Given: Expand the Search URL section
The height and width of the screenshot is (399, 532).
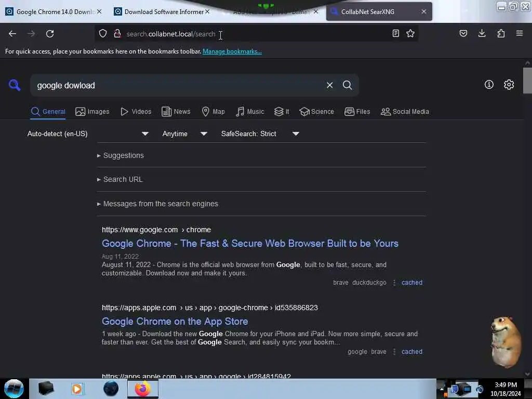Looking at the screenshot, I should (120, 179).
